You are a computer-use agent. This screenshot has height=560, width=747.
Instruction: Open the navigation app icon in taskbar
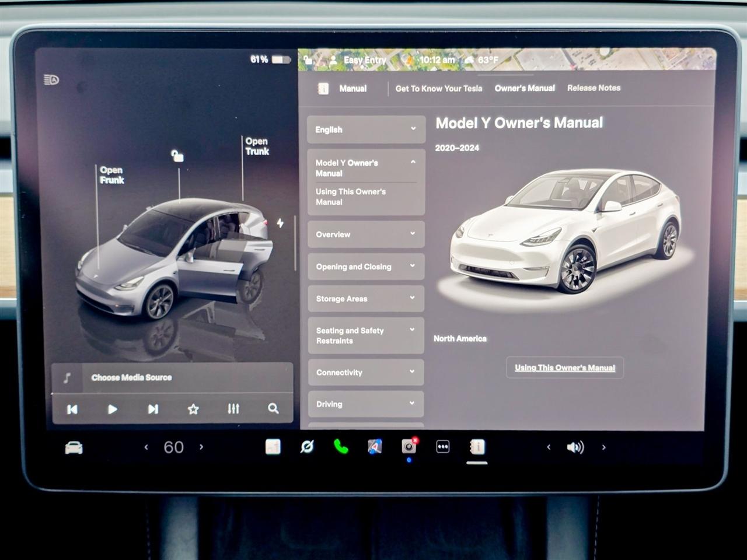tap(374, 446)
